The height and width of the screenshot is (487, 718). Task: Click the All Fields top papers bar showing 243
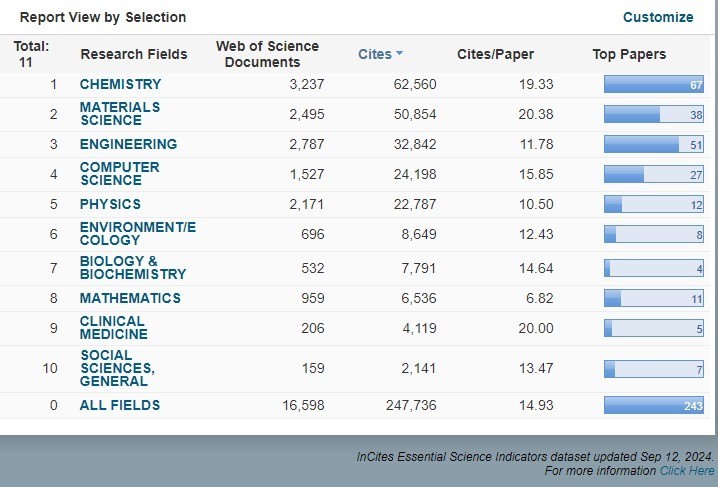pos(653,405)
